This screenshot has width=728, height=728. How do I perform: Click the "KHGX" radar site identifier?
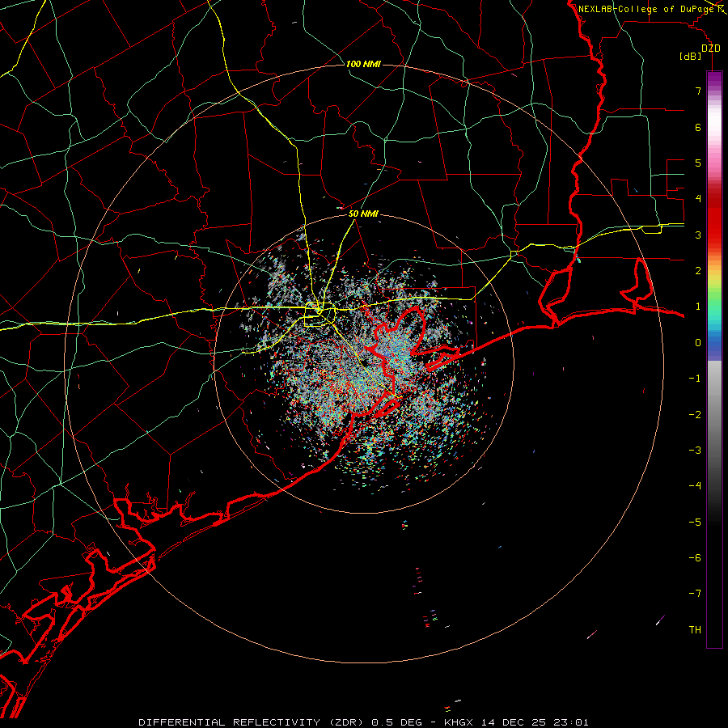(x=459, y=722)
